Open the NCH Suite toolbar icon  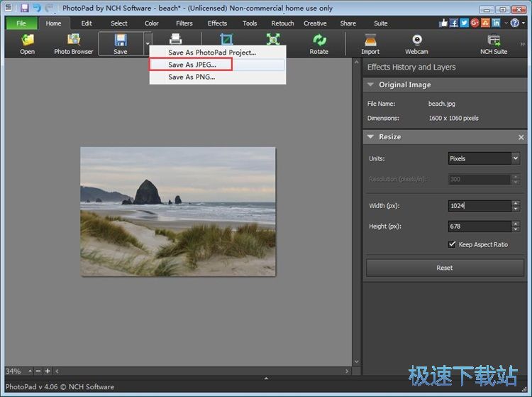[494, 40]
